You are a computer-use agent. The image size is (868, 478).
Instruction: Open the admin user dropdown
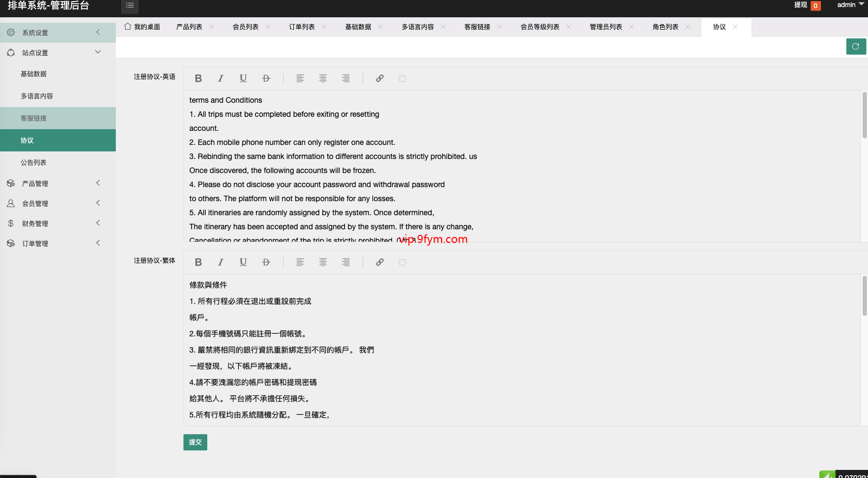(850, 5)
